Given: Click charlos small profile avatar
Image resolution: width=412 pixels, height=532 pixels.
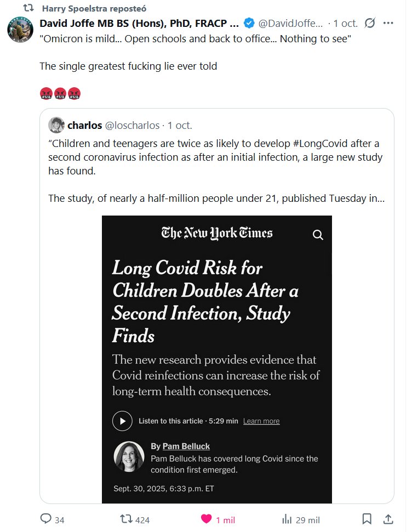Looking at the screenshot, I should pos(56,125).
